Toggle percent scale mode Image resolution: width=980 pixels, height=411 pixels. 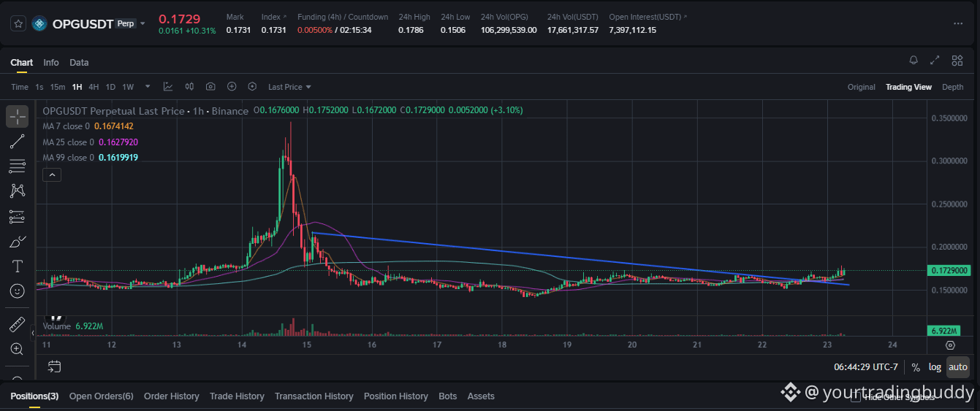point(916,367)
